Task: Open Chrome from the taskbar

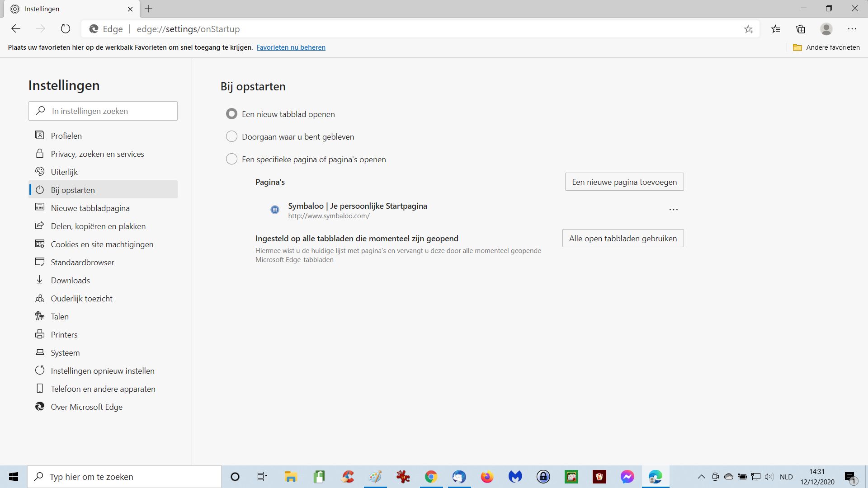Action: pos(431,477)
